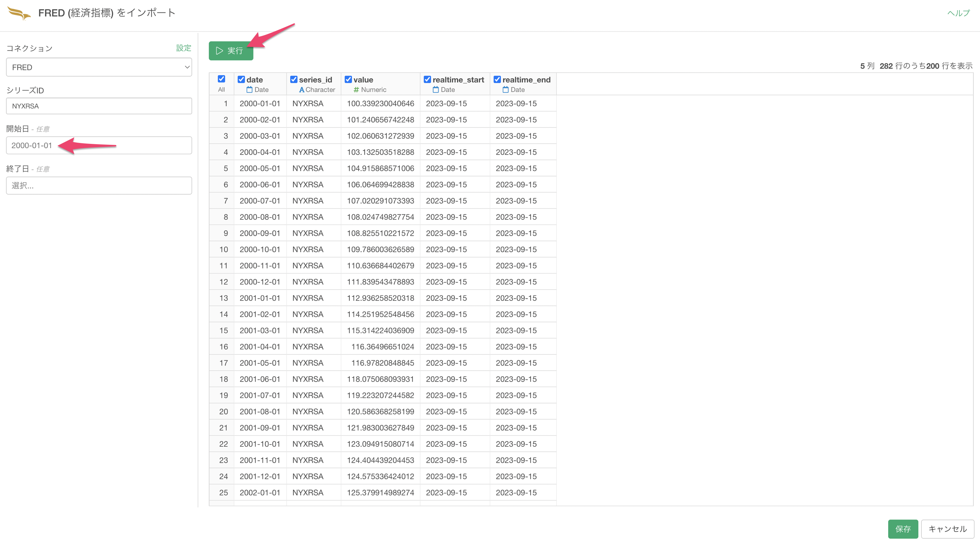Click date cell 2000-03-01
This screenshot has width=980, height=541.
point(260,136)
